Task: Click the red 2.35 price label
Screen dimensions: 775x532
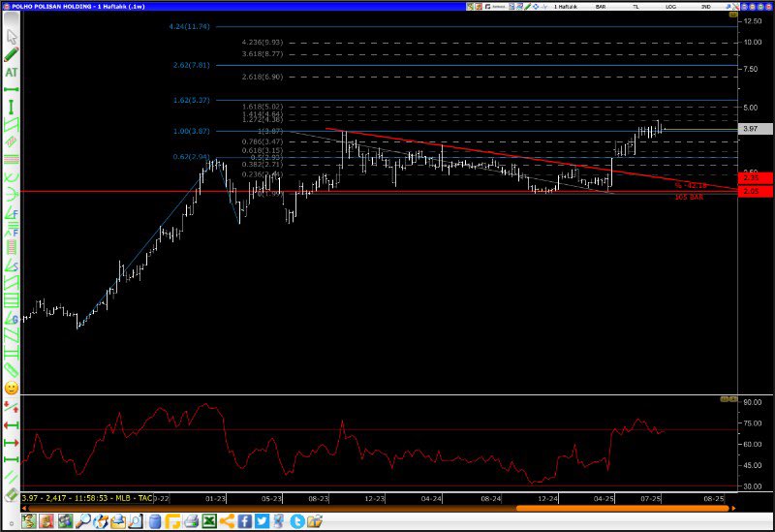Action: 755,178
